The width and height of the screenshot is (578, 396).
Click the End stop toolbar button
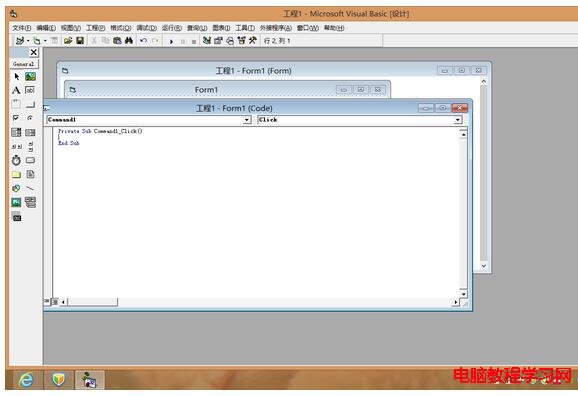coord(194,41)
